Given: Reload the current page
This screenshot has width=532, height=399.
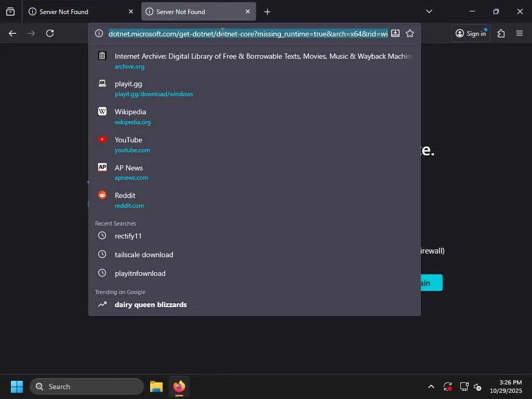Looking at the screenshot, I should [x=50, y=33].
